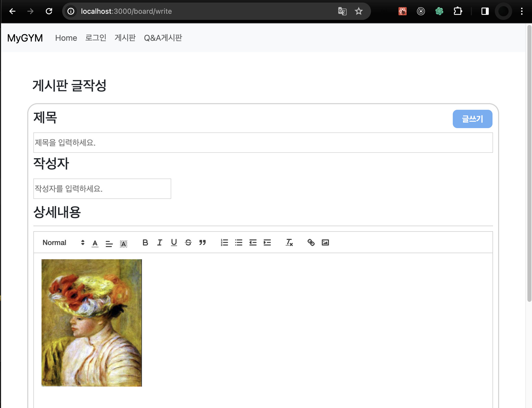The width and height of the screenshot is (532, 408).
Task: Bookmark this page with star
Action: (359, 11)
